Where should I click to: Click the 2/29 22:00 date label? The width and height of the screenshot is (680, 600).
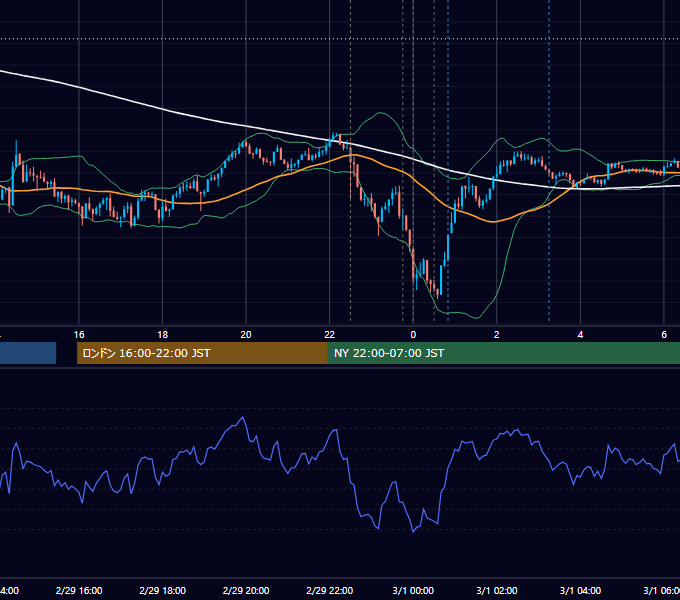click(x=330, y=590)
